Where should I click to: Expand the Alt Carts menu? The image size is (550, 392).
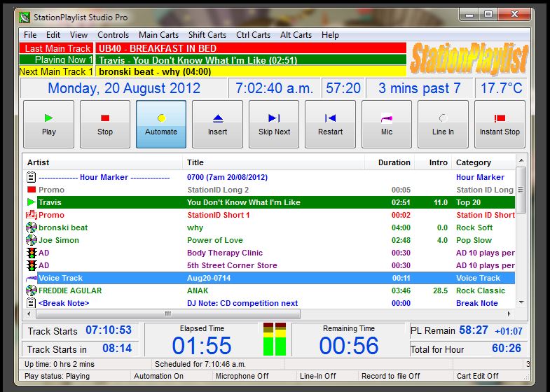pyautogui.click(x=296, y=35)
